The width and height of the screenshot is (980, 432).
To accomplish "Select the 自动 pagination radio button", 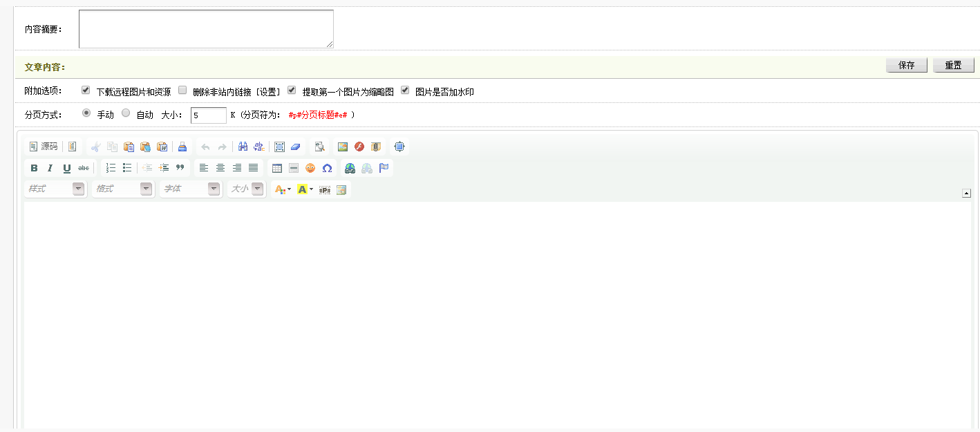I will pyautogui.click(x=126, y=113).
